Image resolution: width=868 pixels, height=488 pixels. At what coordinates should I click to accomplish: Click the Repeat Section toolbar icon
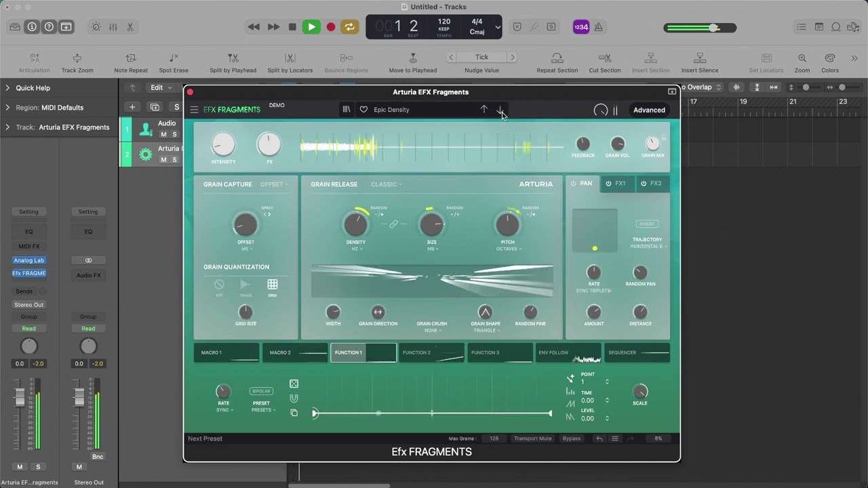[x=557, y=58]
